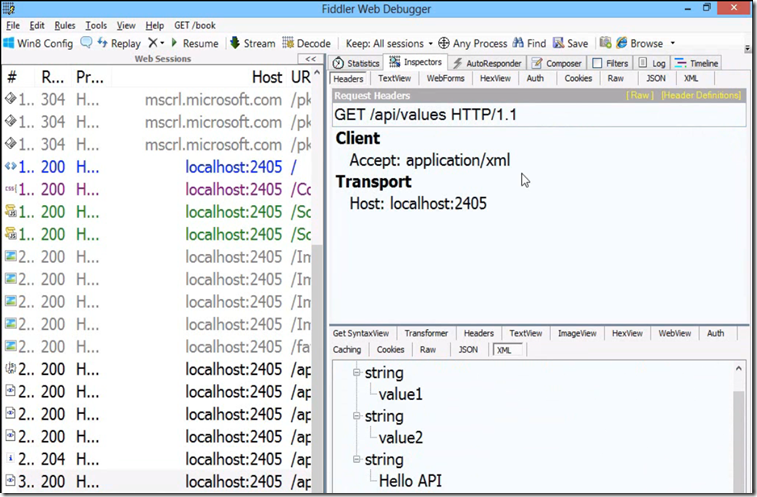Select the response XML tab
757x497 pixels.
click(505, 350)
